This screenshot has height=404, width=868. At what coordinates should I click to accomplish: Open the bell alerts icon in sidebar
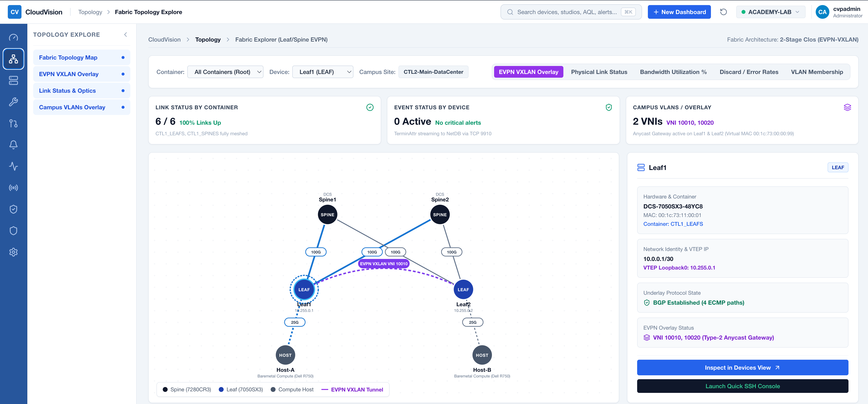[13, 145]
